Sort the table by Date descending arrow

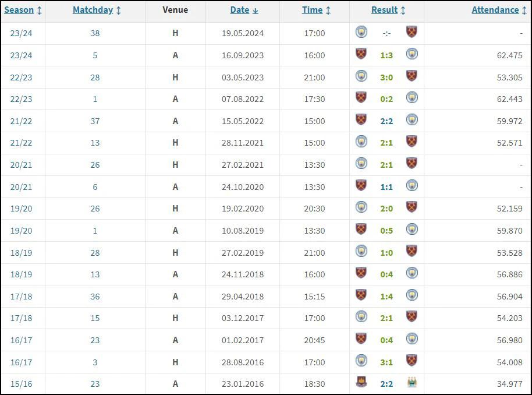click(x=256, y=11)
